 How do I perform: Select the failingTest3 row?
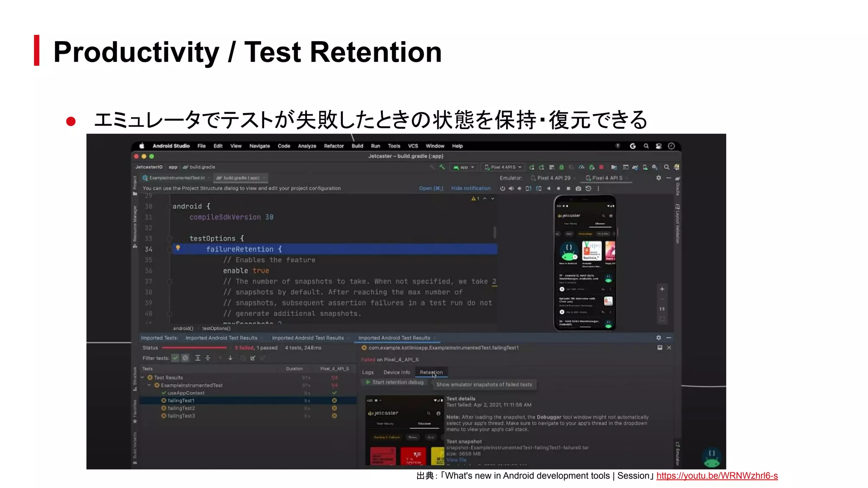point(248,416)
